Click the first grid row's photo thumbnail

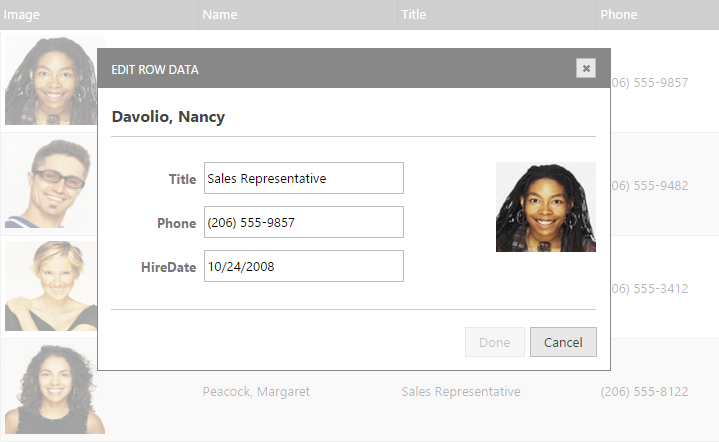click(50, 82)
